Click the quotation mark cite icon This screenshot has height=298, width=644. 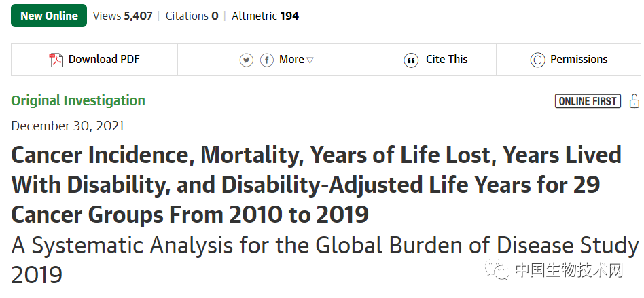411,60
